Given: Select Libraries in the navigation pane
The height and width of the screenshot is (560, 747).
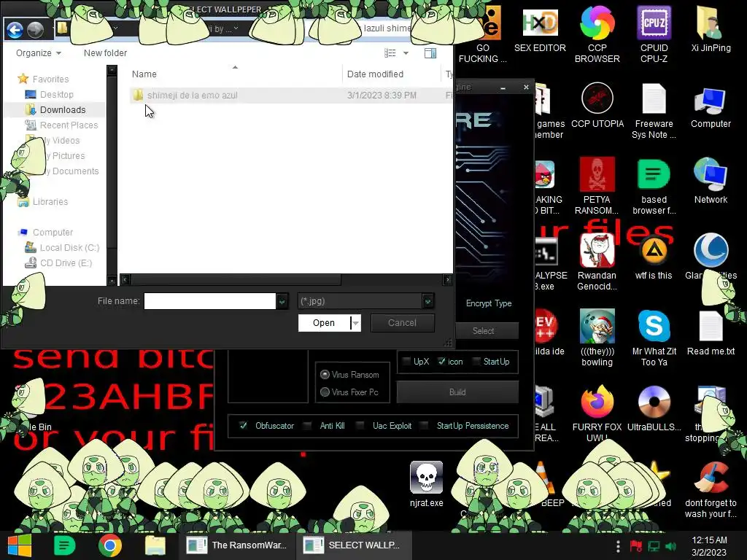Looking at the screenshot, I should pos(50,201).
